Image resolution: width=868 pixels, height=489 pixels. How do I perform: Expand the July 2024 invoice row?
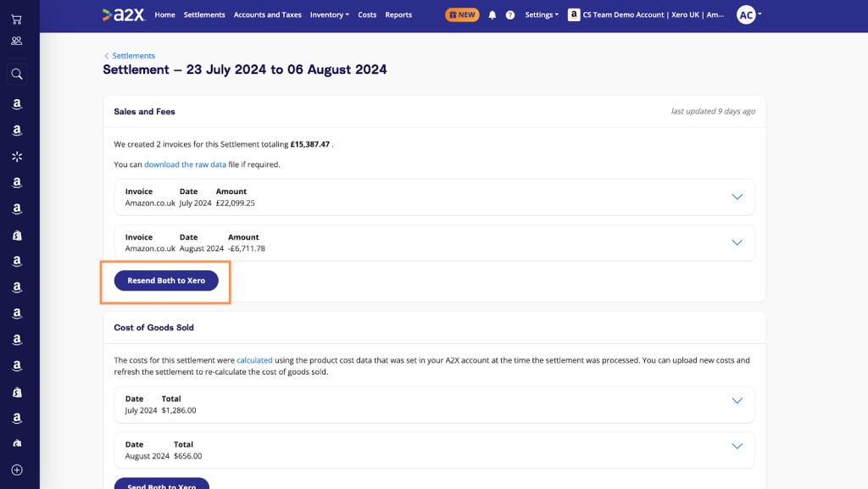click(x=737, y=197)
